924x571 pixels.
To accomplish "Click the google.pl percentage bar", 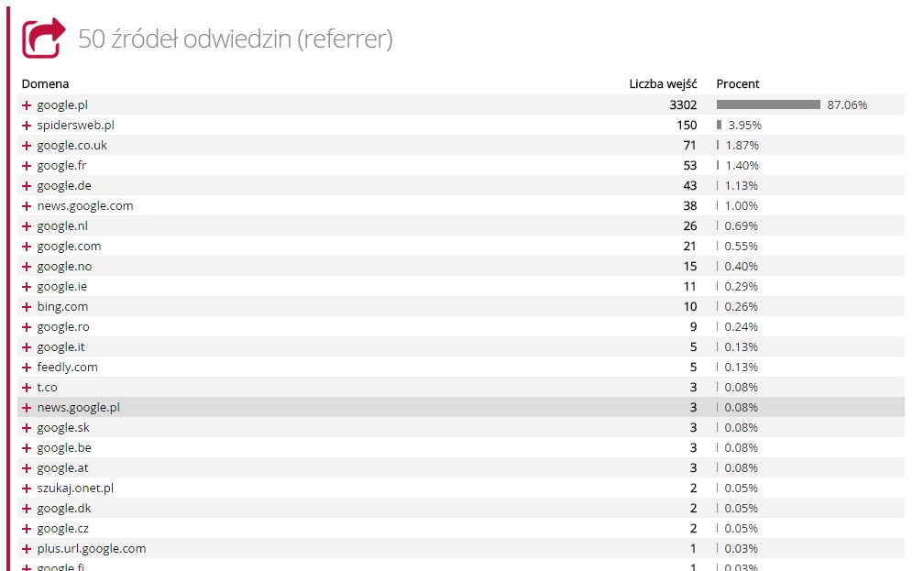I will point(768,104).
